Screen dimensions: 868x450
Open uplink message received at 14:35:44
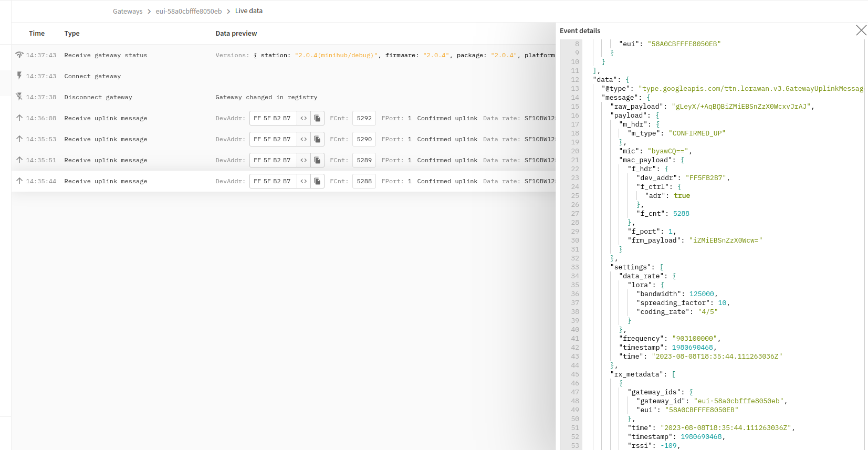(x=284, y=181)
